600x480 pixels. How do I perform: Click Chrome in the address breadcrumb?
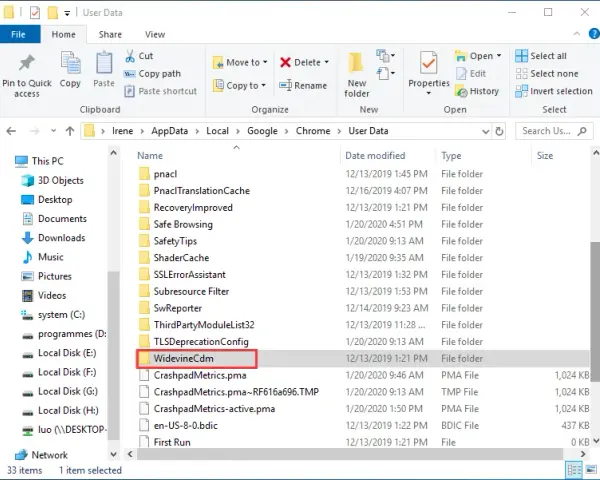pyautogui.click(x=313, y=131)
